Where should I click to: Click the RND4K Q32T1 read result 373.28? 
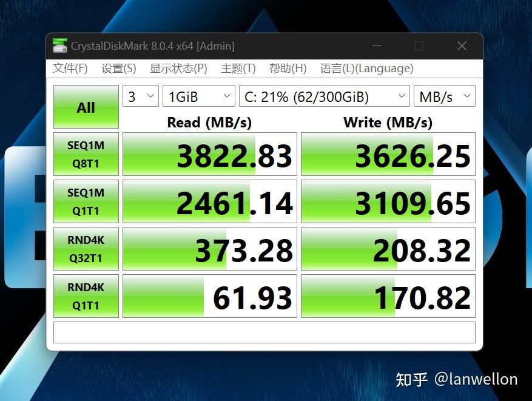210,249
